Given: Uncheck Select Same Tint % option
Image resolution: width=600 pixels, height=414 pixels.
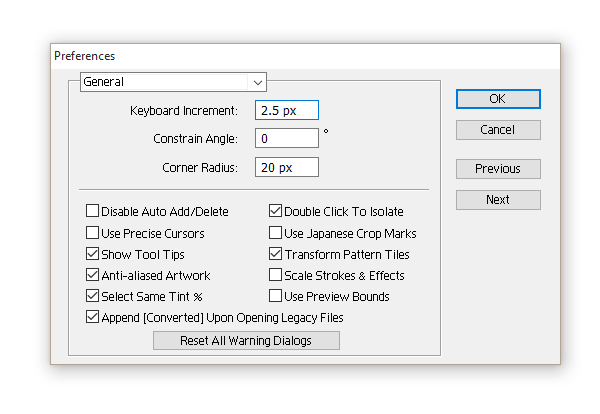Looking at the screenshot, I should 93,296.
